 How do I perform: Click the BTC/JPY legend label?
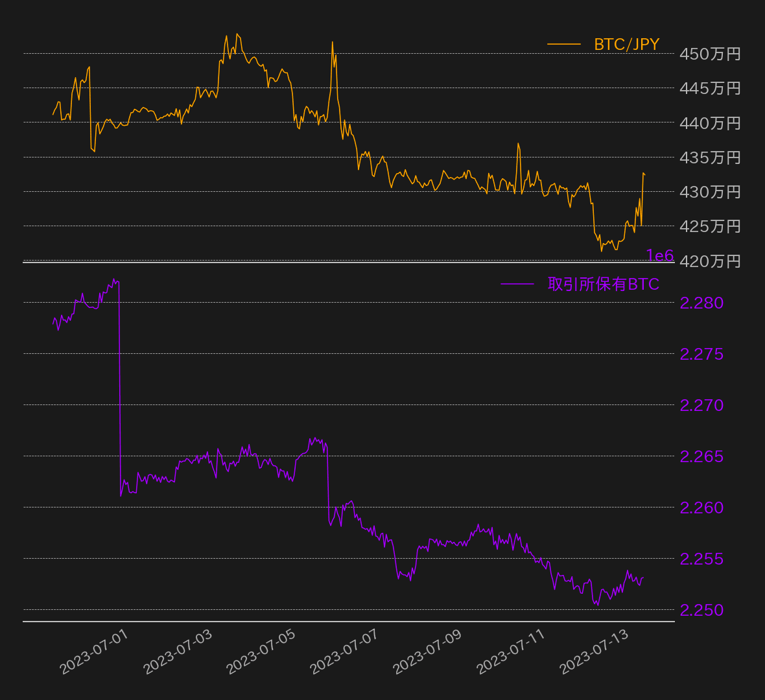[x=626, y=45]
